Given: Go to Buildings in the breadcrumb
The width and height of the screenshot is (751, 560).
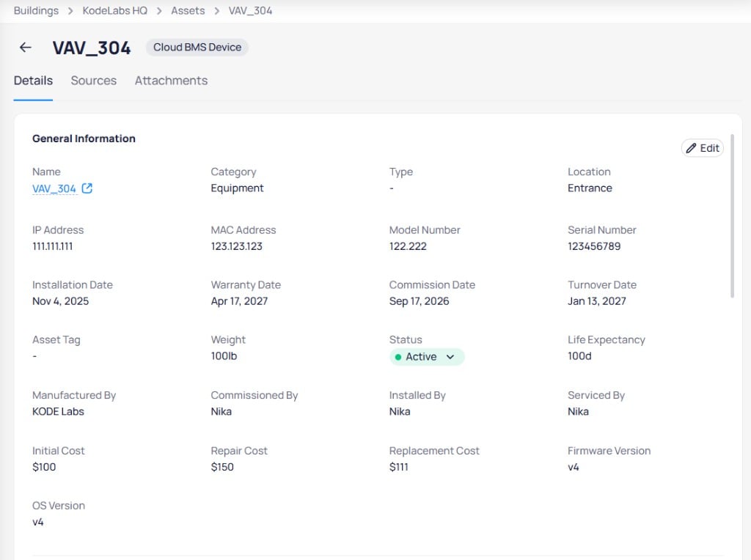Looking at the screenshot, I should pos(36,10).
